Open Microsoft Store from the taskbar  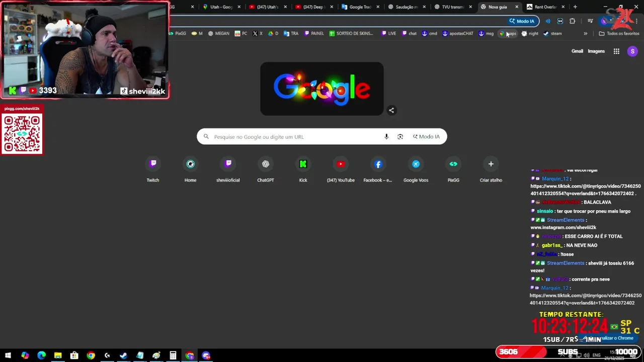coord(74,355)
